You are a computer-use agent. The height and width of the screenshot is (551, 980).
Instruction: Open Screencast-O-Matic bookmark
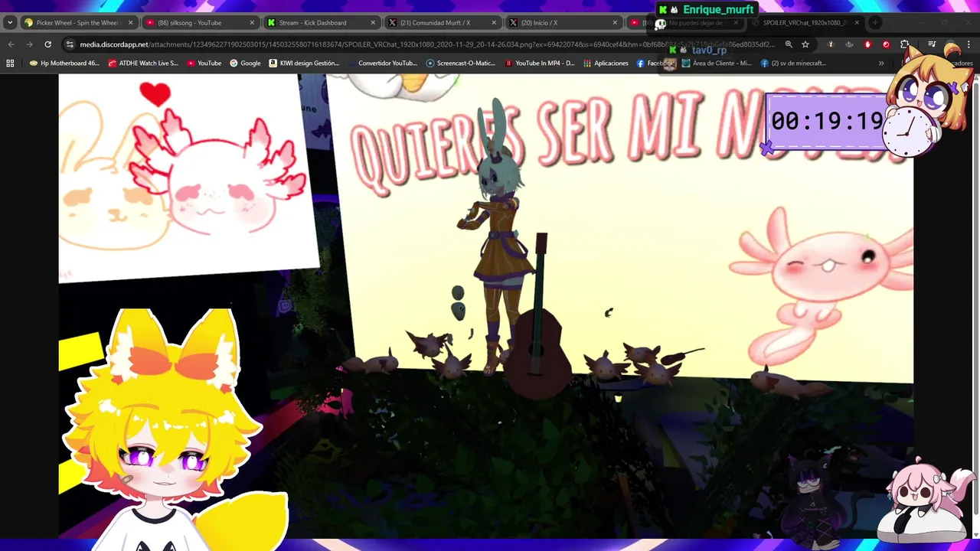coord(461,64)
